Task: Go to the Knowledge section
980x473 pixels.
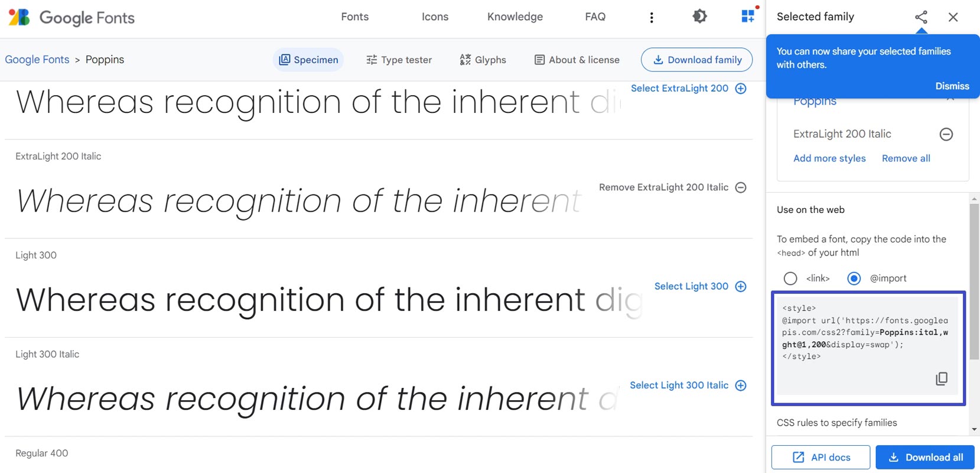Action: tap(515, 17)
